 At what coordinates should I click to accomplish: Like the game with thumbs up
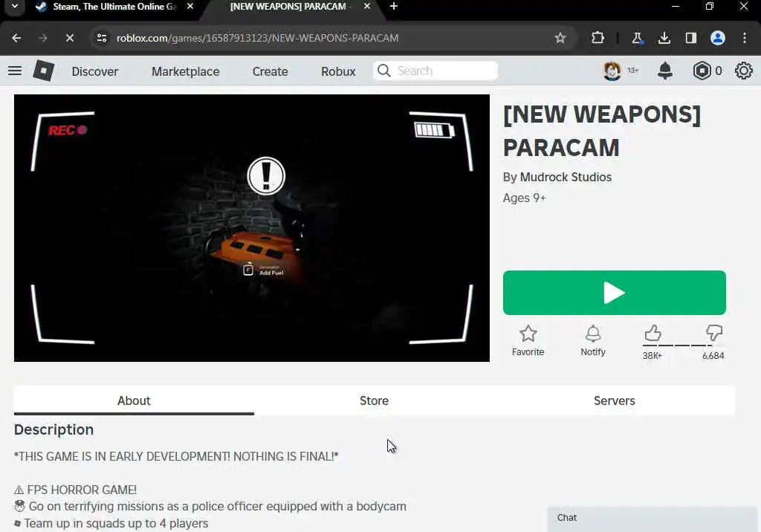point(652,333)
